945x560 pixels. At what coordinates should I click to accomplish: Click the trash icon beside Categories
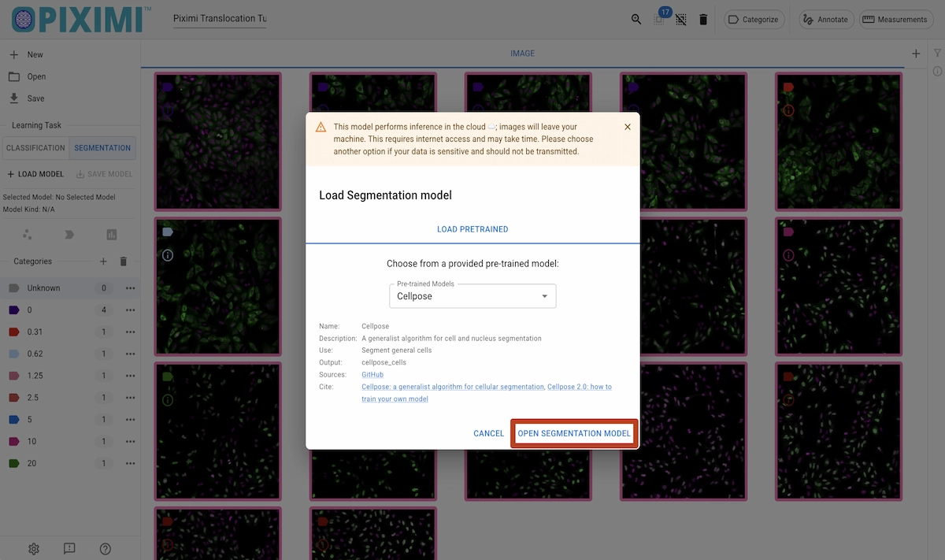click(x=124, y=261)
